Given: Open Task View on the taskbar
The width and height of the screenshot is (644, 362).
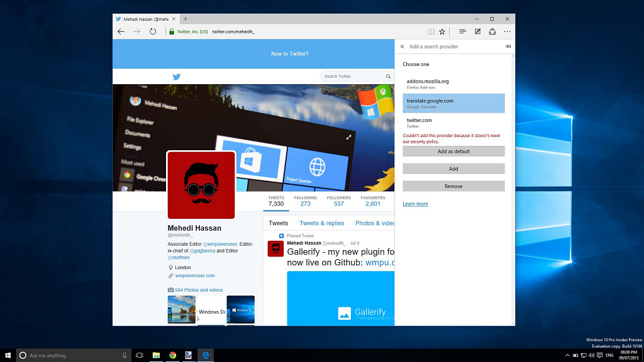Looking at the screenshot, I should [x=140, y=356].
